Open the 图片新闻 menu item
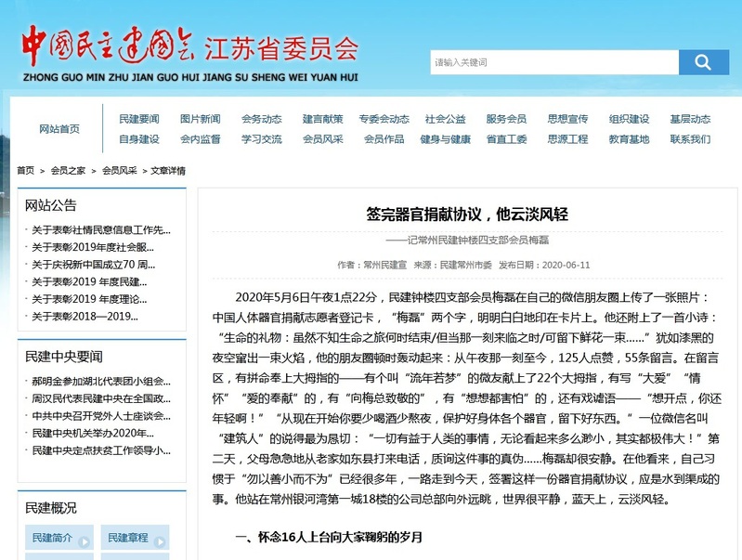 201,119
